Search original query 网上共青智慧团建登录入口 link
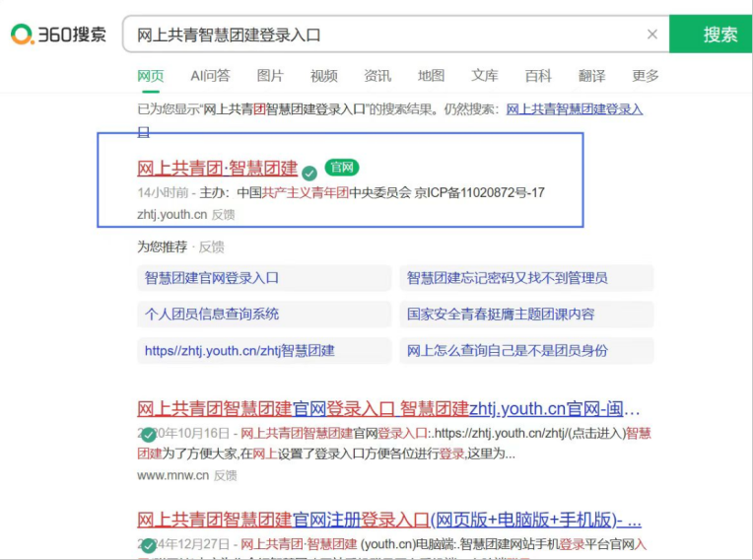This screenshot has height=560, width=753. [x=574, y=108]
